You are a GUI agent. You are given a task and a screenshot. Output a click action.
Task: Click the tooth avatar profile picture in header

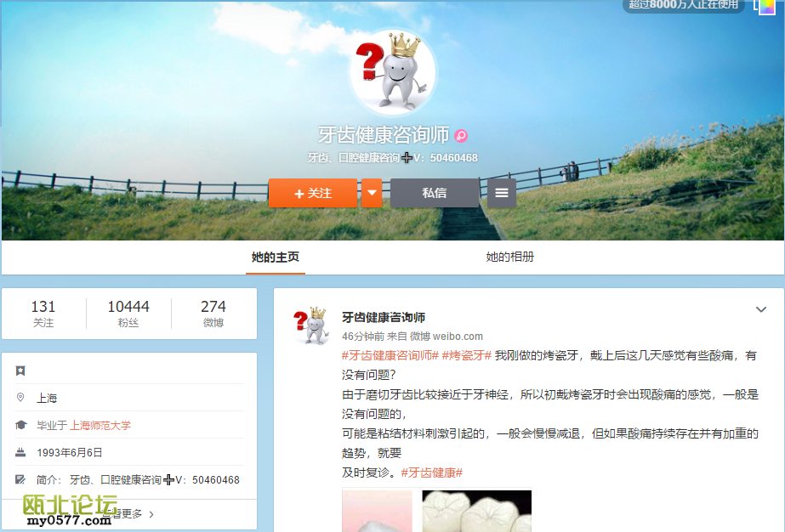click(x=392, y=72)
